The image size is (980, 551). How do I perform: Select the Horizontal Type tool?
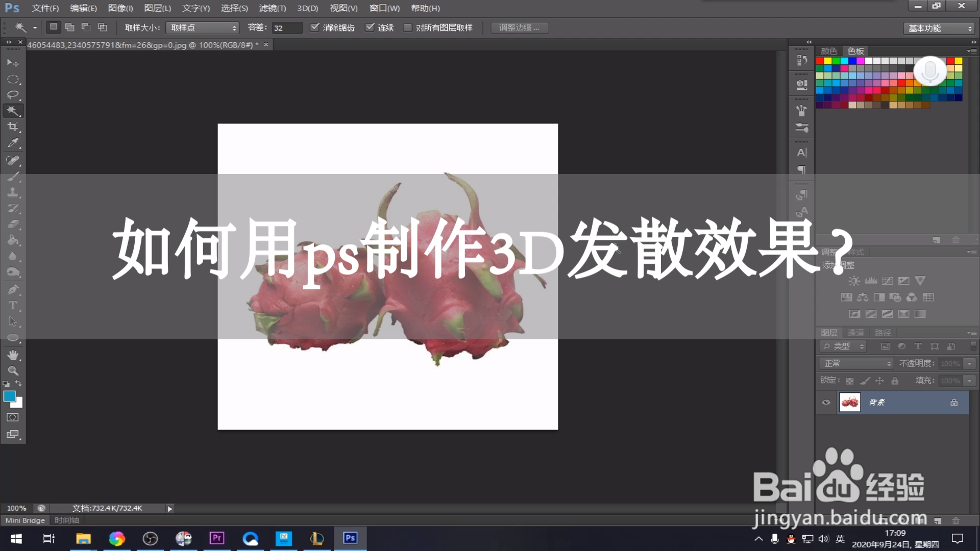coord(13,306)
